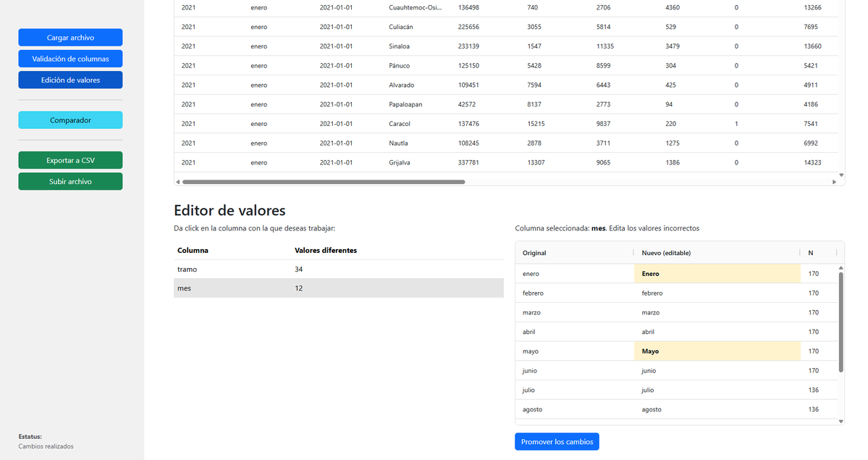
Task: Edit the new value febrero cell
Action: 717,293
